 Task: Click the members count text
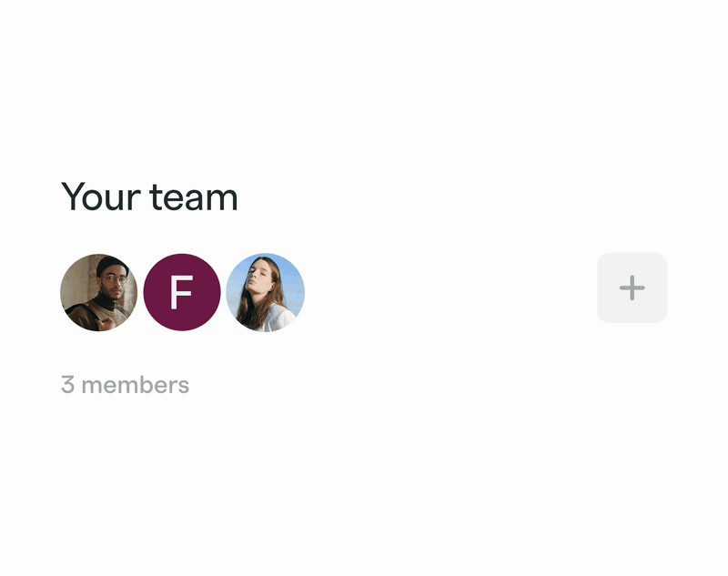(125, 385)
